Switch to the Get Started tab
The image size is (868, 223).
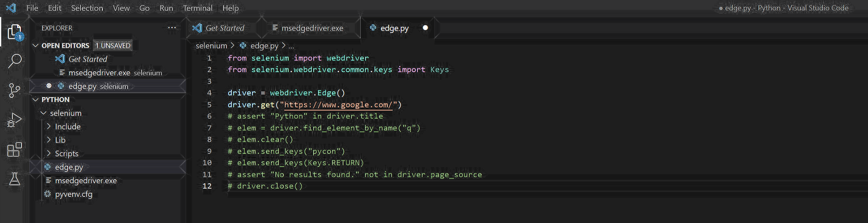[225, 28]
